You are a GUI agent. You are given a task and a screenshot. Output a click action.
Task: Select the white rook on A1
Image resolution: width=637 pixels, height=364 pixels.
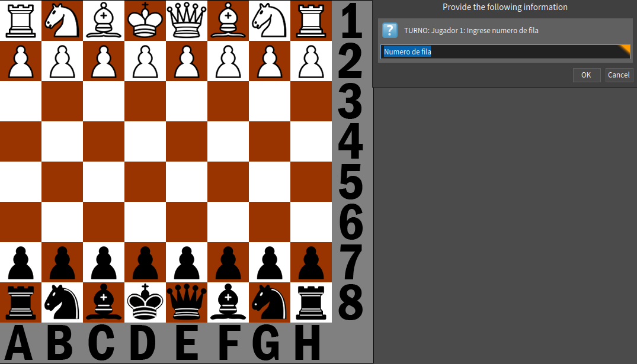point(21,20)
